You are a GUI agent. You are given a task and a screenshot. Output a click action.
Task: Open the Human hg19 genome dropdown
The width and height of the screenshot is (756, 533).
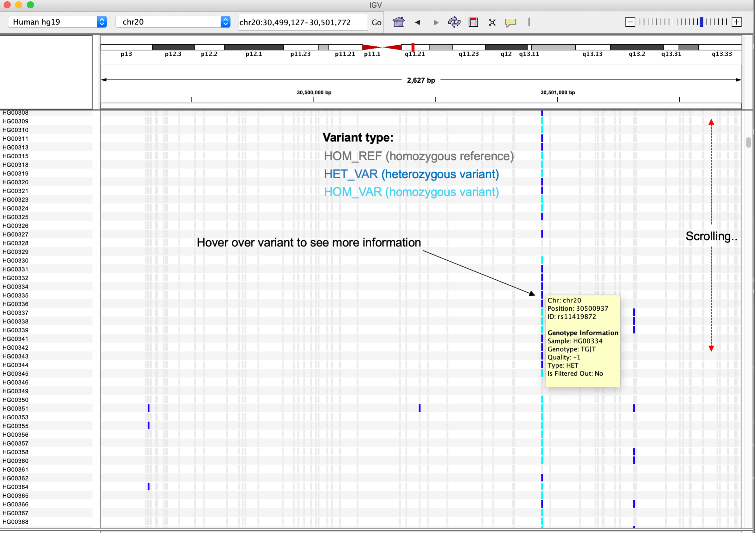click(57, 22)
